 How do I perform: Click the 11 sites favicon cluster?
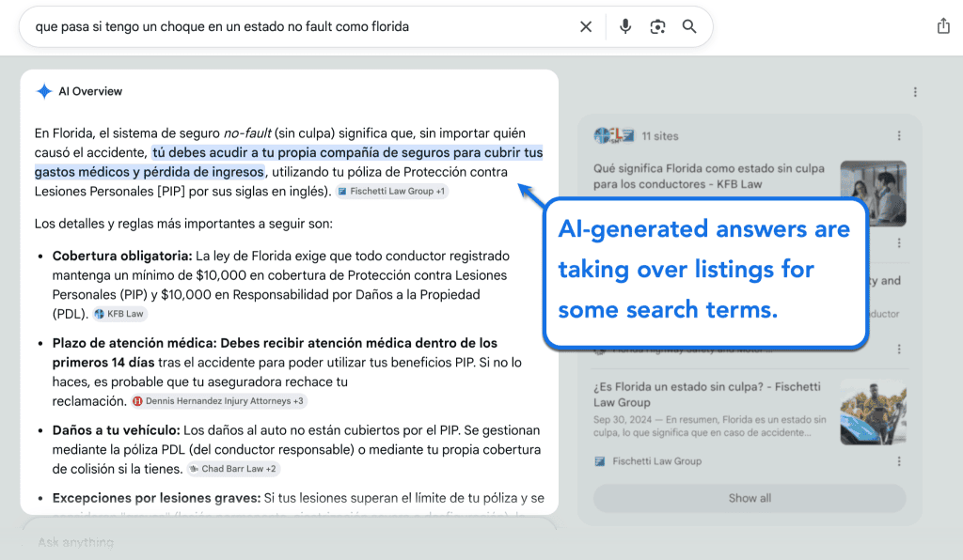(x=613, y=135)
